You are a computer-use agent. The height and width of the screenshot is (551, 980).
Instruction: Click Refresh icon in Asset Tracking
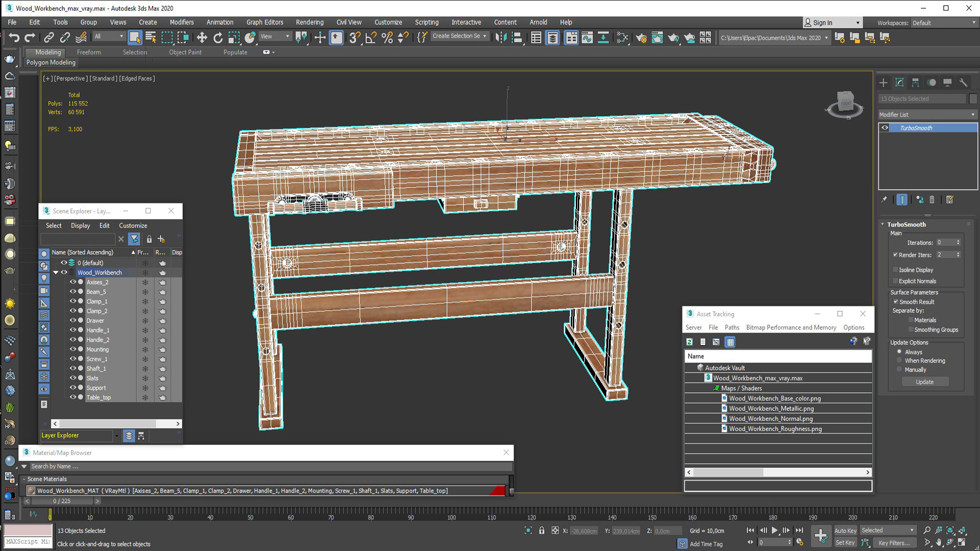coord(690,342)
